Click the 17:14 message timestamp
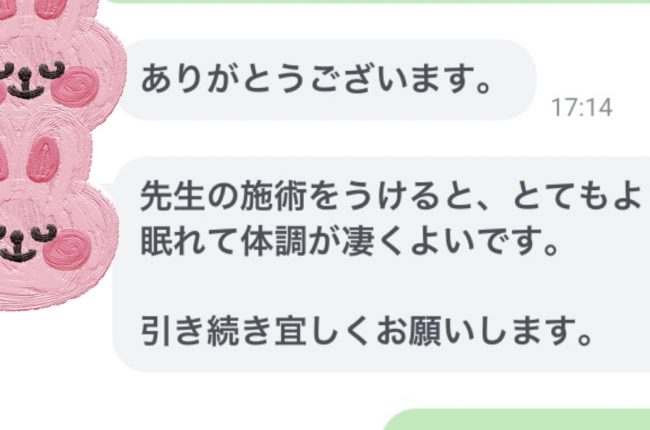The image size is (650, 430). (x=582, y=107)
